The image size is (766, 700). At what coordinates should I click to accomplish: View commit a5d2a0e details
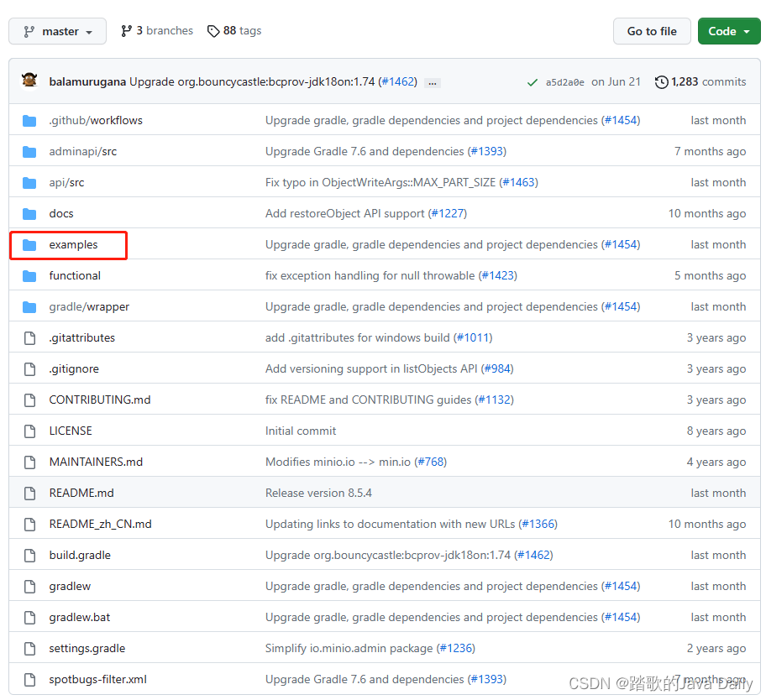pyautogui.click(x=563, y=81)
